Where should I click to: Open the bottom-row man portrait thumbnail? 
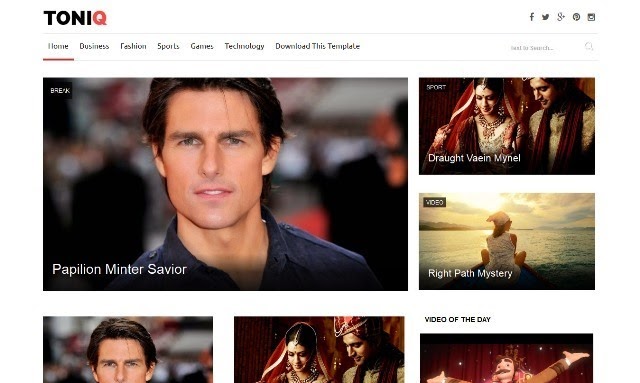pos(128,350)
